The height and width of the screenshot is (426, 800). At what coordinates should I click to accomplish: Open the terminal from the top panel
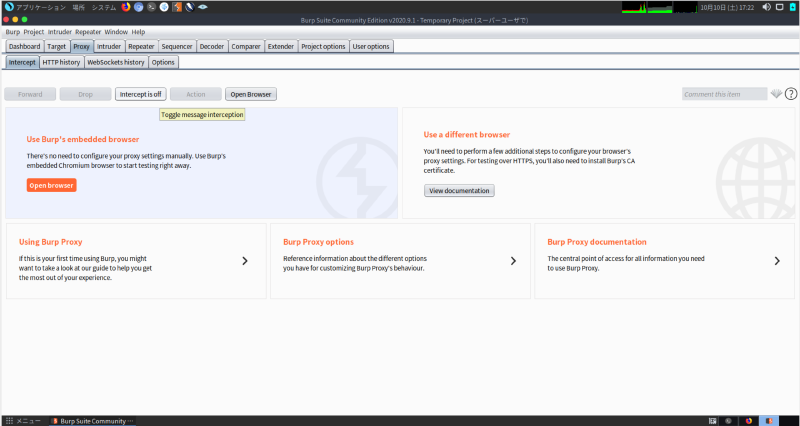[150, 6]
